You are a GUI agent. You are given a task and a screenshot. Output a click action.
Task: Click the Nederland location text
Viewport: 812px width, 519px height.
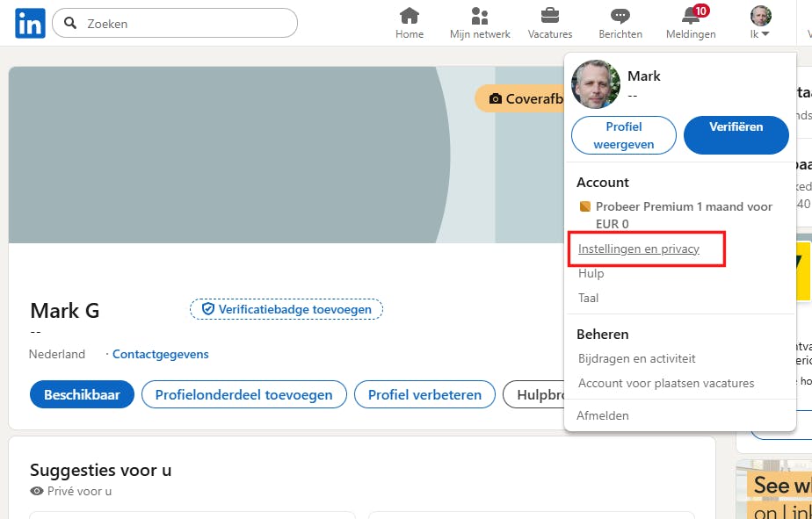57,355
